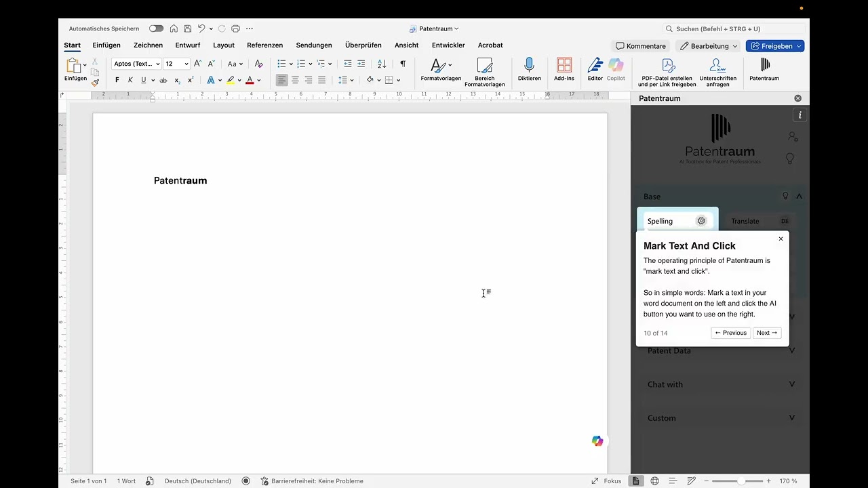Open the Freigeben share dropdown
The height and width of the screenshot is (488, 868).
pos(800,46)
